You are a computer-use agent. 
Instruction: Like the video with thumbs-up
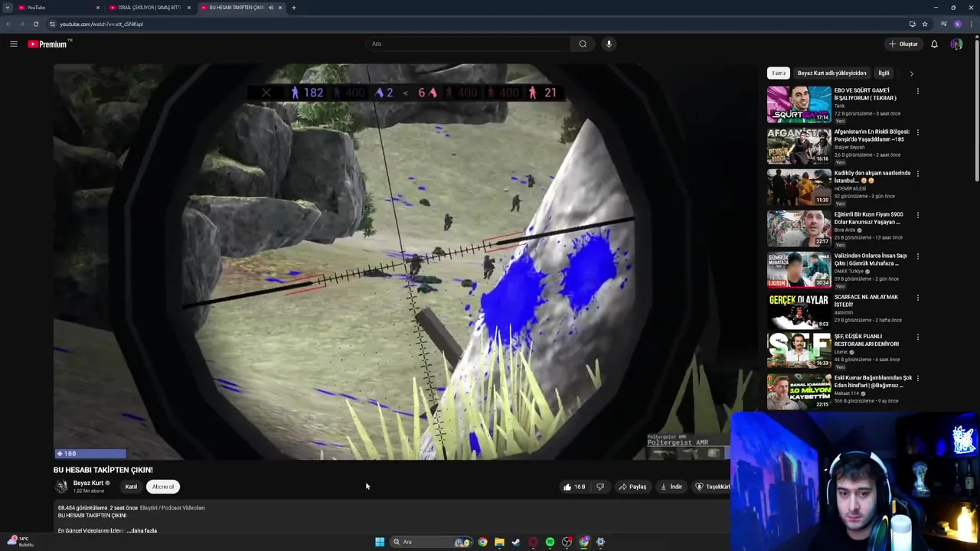pos(574,487)
